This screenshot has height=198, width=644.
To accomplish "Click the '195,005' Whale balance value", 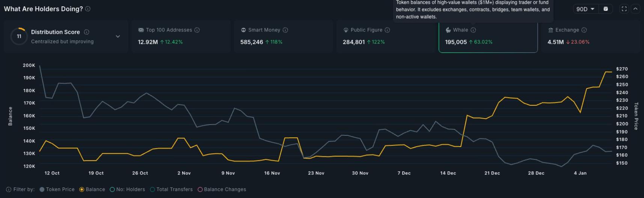I will (x=456, y=42).
